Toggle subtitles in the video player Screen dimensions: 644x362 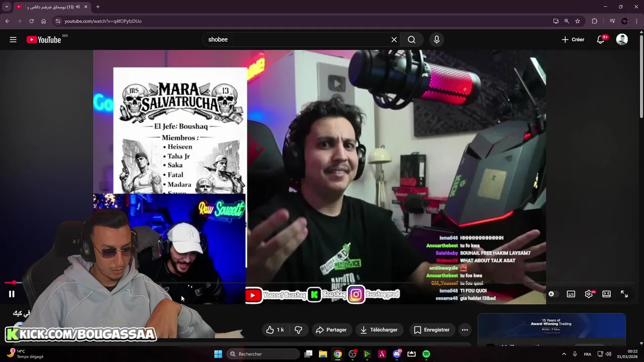coord(571,294)
